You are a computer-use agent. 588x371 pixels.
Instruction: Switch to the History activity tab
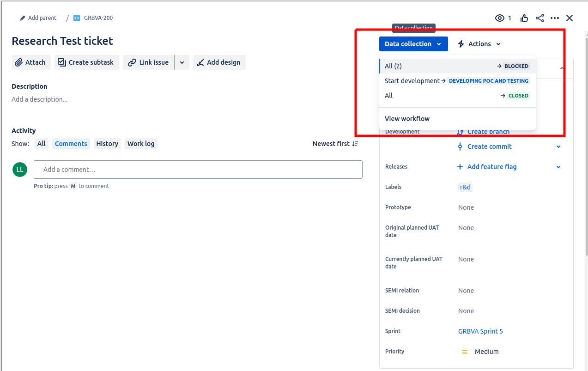pos(107,144)
